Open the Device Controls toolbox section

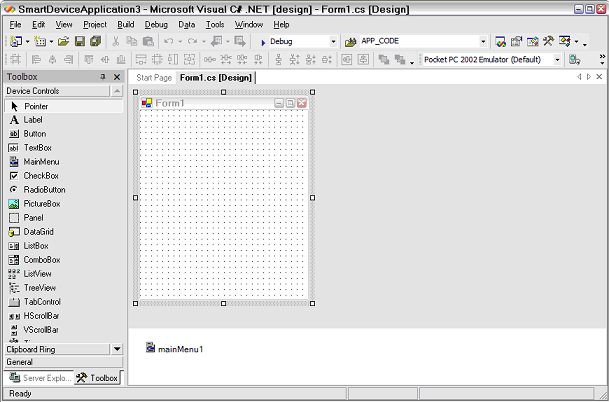(x=57, y=91)
